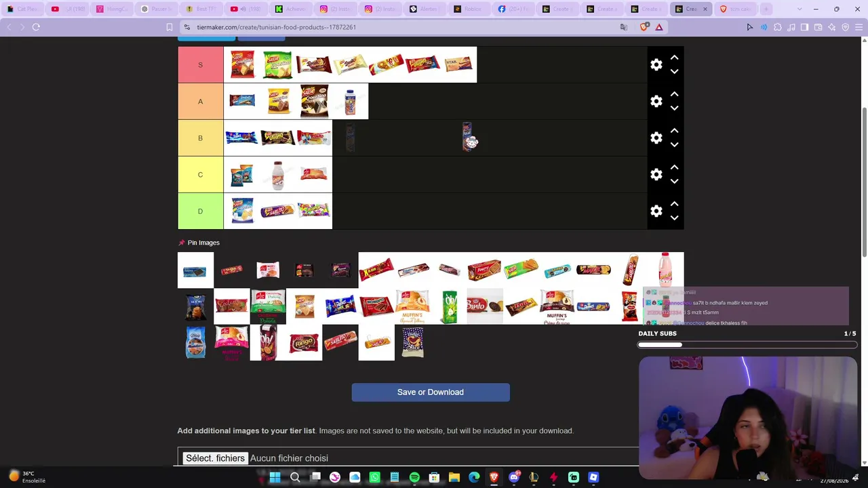Go back to the previous page
Viewport: 868px width, 488px height.
9,27
